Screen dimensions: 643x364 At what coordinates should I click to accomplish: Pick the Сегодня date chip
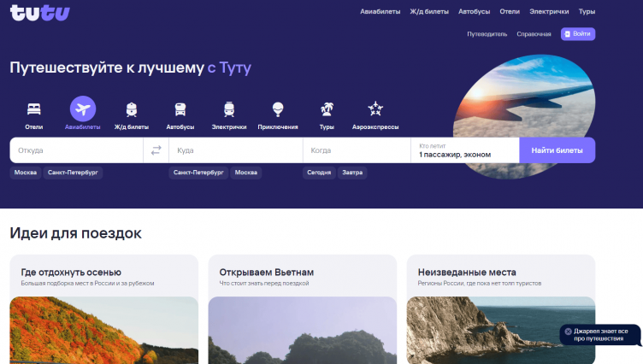click(x=319, y=173)
